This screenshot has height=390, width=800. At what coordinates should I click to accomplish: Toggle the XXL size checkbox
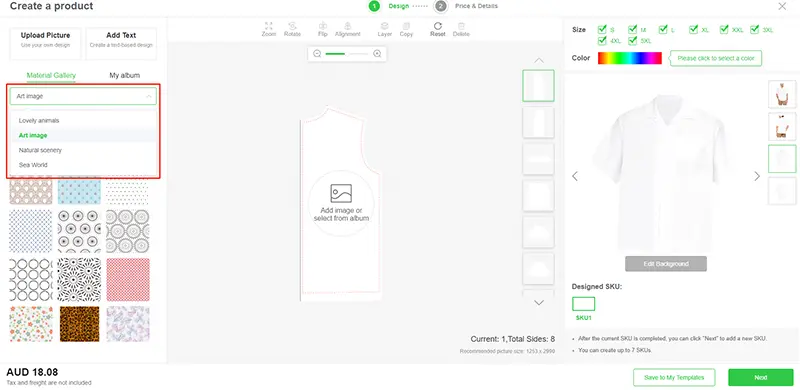pyautogui.click(x=724, y=30)
